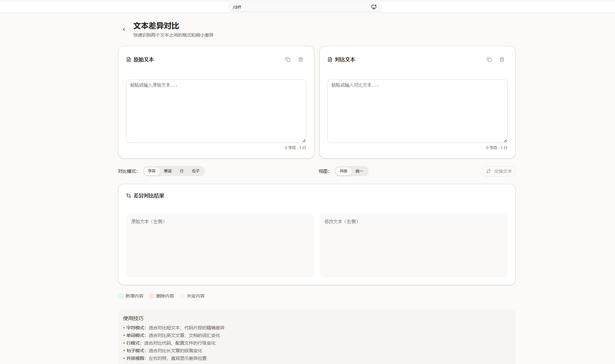
Task: Switch view to 统一 unified
Action: [359, 171]
